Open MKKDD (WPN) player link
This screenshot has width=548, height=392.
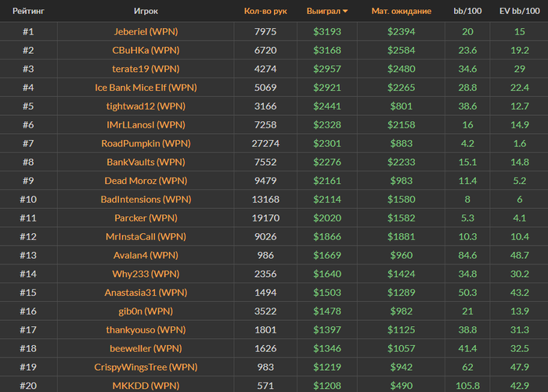(146, 386)
